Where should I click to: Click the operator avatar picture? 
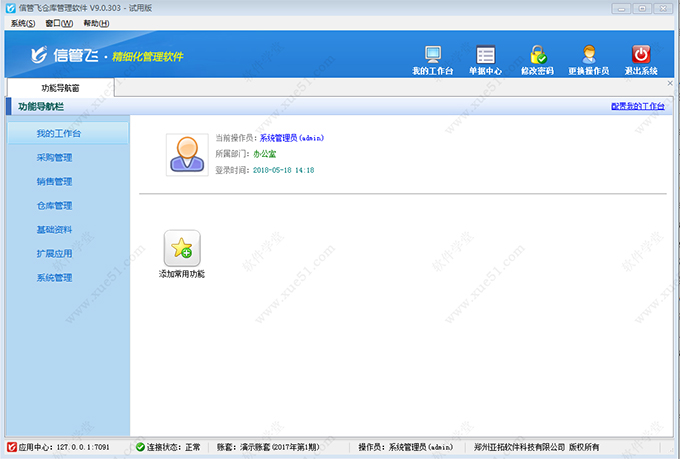(187, 154)
